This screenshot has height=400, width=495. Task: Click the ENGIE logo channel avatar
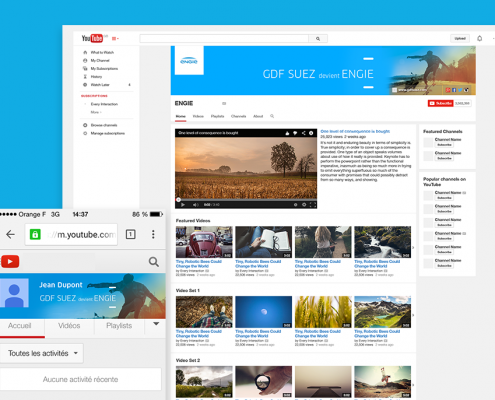(189, 60)
